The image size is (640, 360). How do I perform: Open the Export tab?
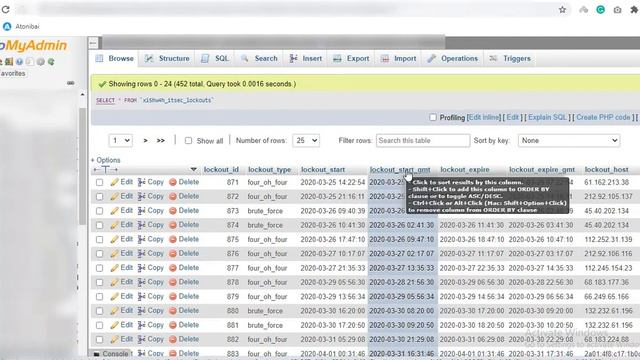351,58
